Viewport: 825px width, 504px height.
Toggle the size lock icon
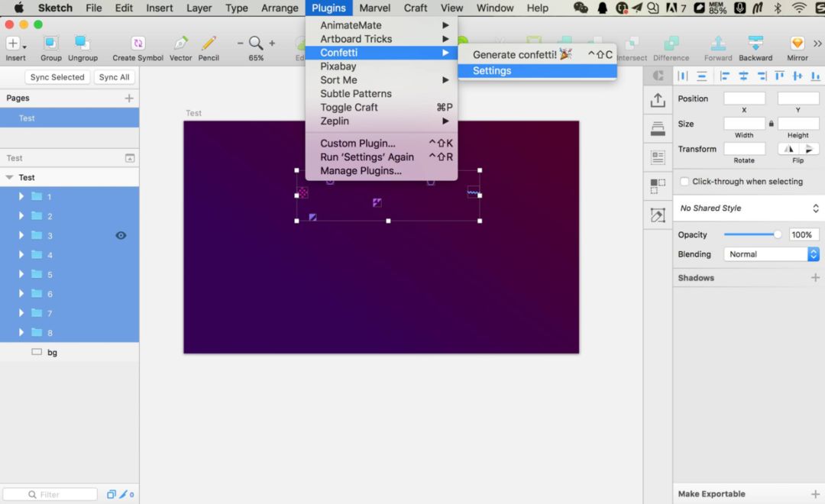click(x=771, y=124)
